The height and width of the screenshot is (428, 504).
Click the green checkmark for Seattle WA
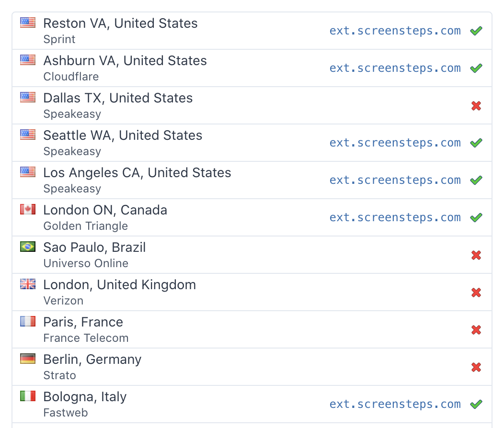(x=476, y=143)
